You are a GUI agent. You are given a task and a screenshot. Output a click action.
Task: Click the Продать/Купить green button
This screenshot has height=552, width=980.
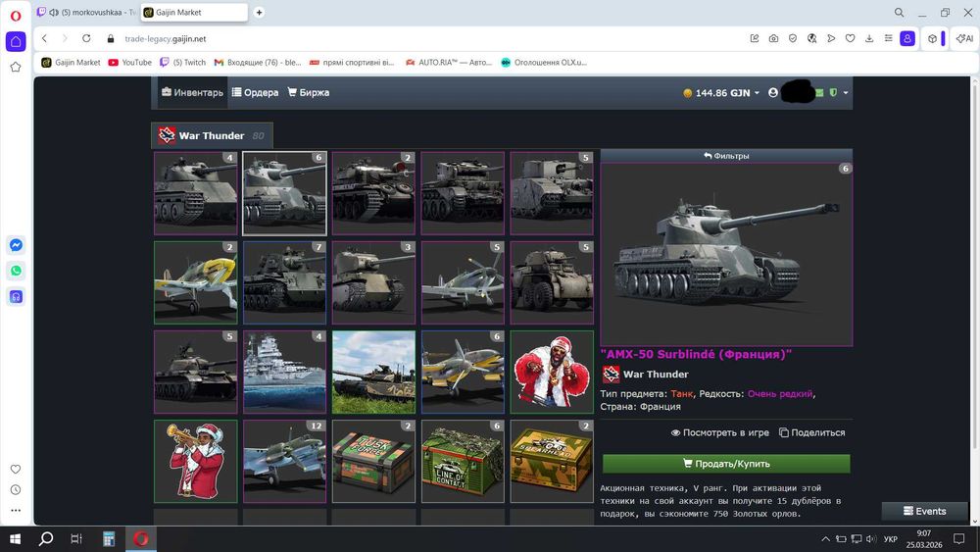(726, 463)
